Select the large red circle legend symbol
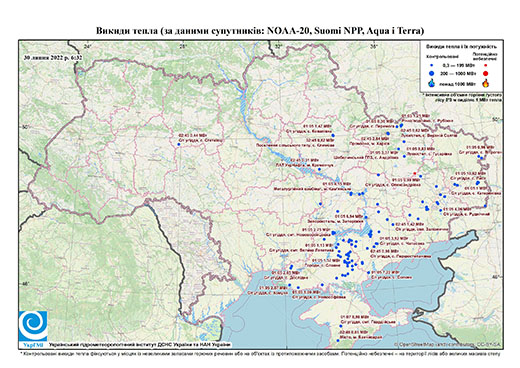The height and width of the screenshot is (368, 520). [x=486, y=74]
